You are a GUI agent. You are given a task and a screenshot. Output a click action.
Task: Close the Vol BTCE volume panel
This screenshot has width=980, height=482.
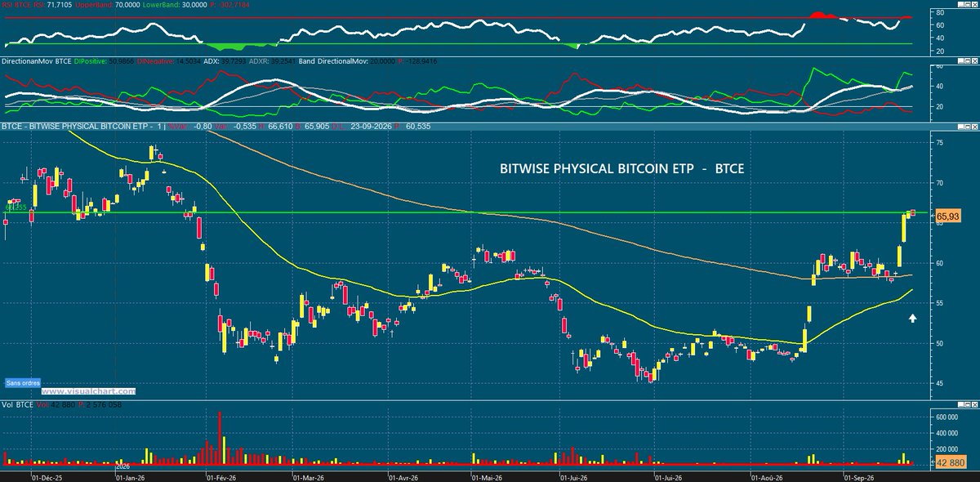(975, 404)
